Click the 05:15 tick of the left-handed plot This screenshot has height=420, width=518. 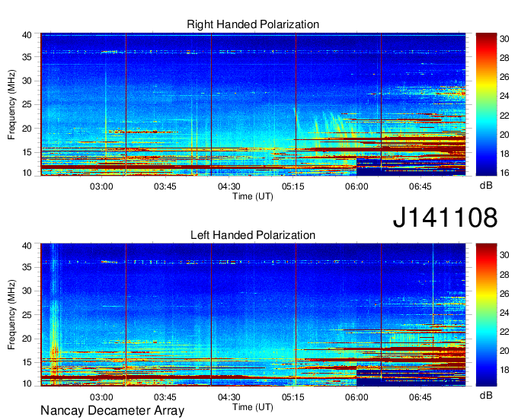[x=293, y=397]
